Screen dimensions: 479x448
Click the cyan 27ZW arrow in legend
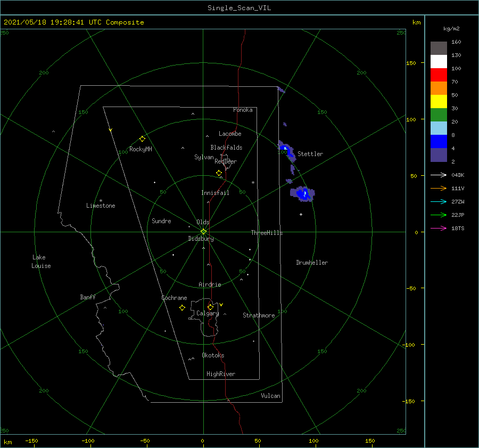[439, 201]
